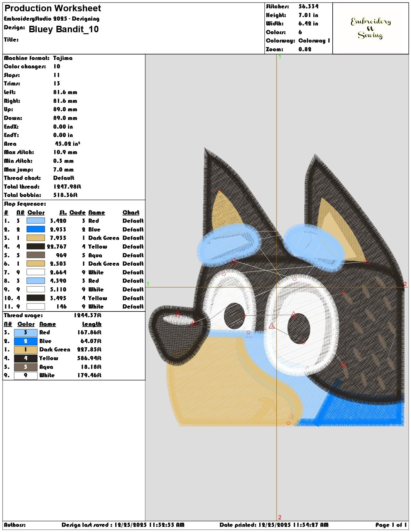
Task: Click the black swatch in stop 10
Action: [35, 298]
